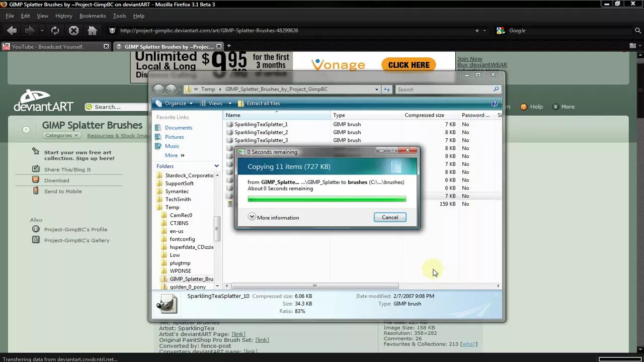
Task: Sort by Name column header
Action: coord(277,115)
